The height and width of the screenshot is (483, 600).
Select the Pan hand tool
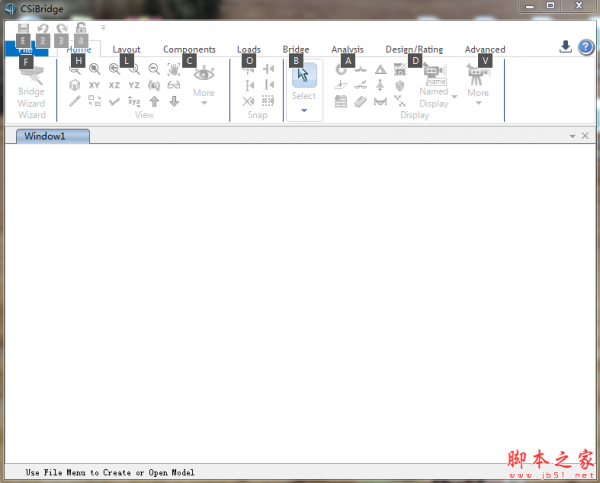175,70
